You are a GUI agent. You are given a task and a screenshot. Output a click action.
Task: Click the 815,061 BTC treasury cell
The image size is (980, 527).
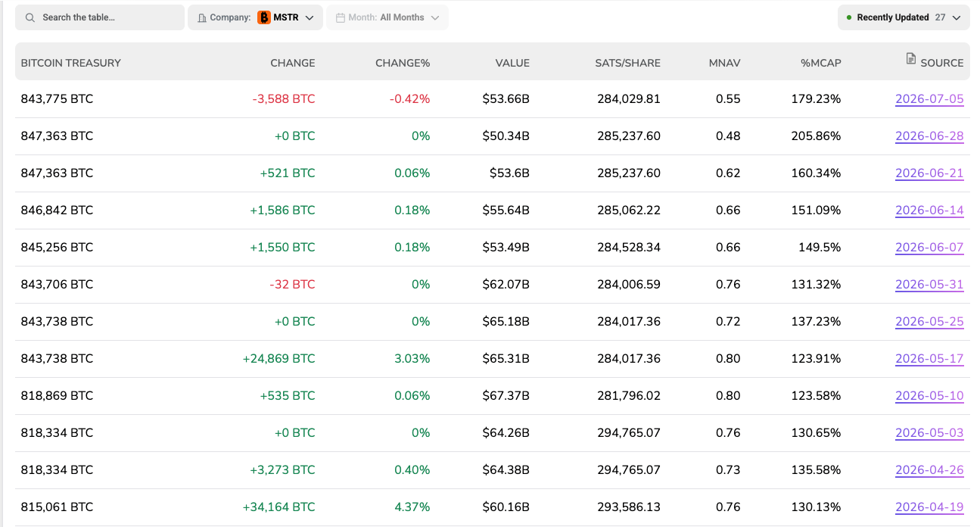(x=58, y=507)
